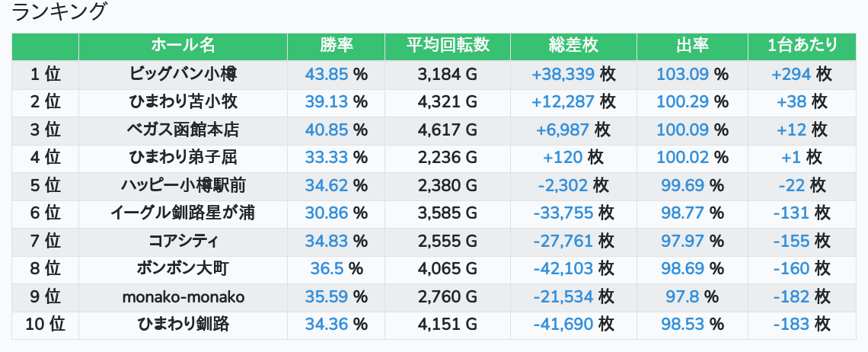Click the コアシティ hall name

(183, 241)
